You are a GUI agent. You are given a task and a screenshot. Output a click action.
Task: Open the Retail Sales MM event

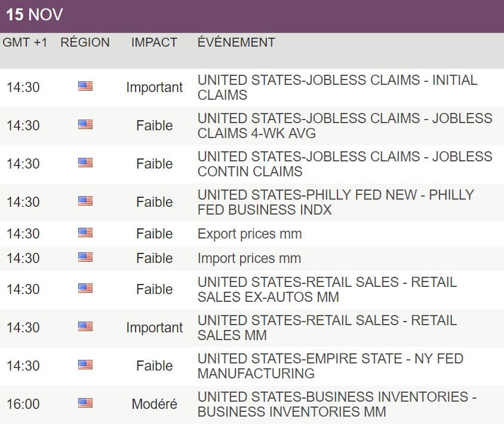(327, 328)
